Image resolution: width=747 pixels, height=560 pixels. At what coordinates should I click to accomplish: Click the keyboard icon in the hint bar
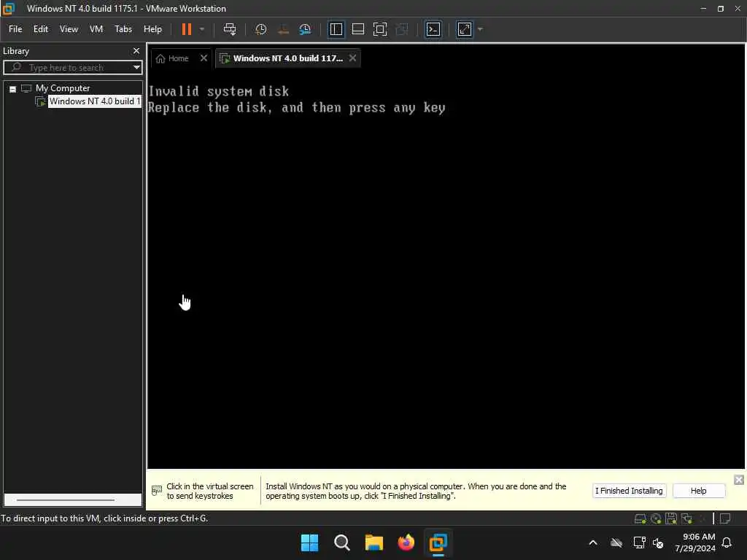point(157,491)
